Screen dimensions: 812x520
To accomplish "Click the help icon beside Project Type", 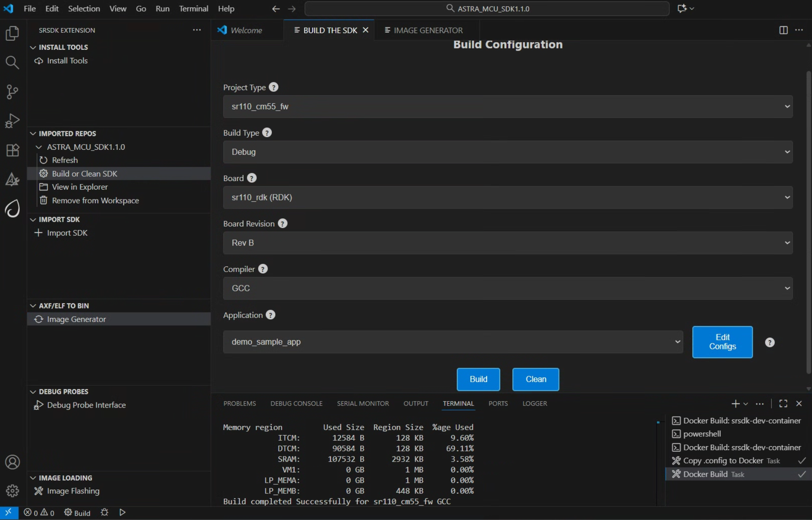I will [274, 87].
